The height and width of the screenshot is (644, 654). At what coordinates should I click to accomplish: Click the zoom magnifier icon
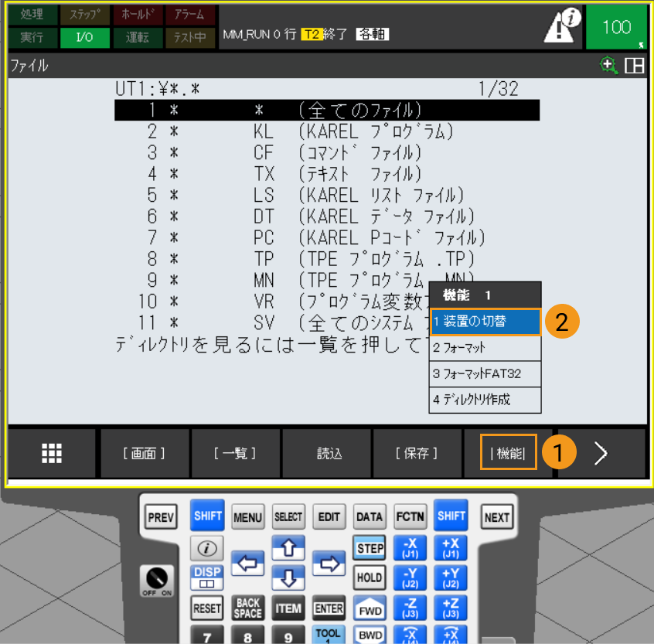(x=608, y=66)
